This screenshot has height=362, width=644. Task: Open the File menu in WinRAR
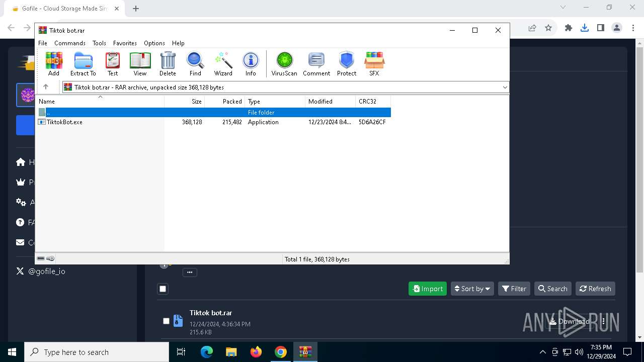coord(43,43)
